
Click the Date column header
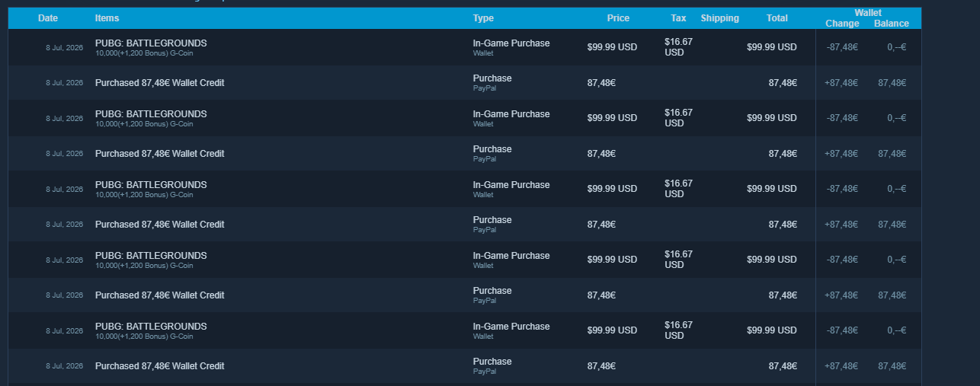coord(48,18)
